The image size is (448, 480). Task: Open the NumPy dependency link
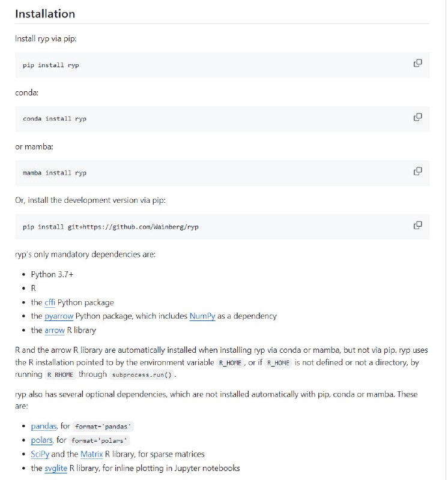tap(203, 316)
